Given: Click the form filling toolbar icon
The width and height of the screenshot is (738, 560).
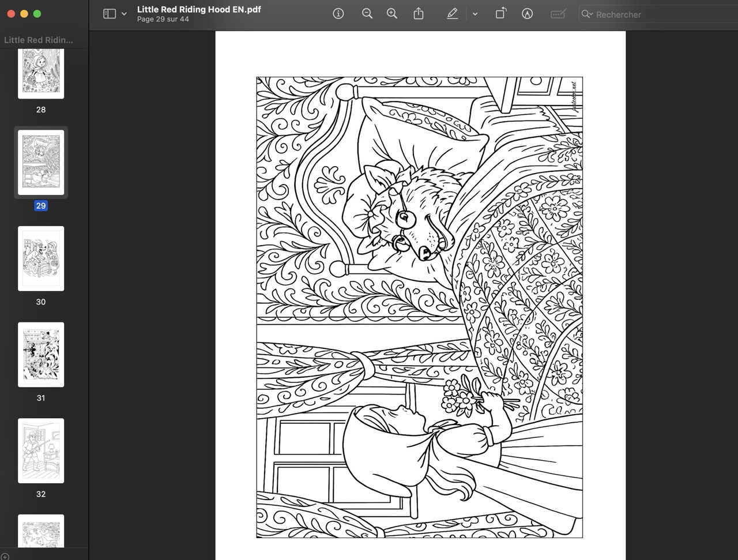Looking at the screenshot, I should point(558,14).
